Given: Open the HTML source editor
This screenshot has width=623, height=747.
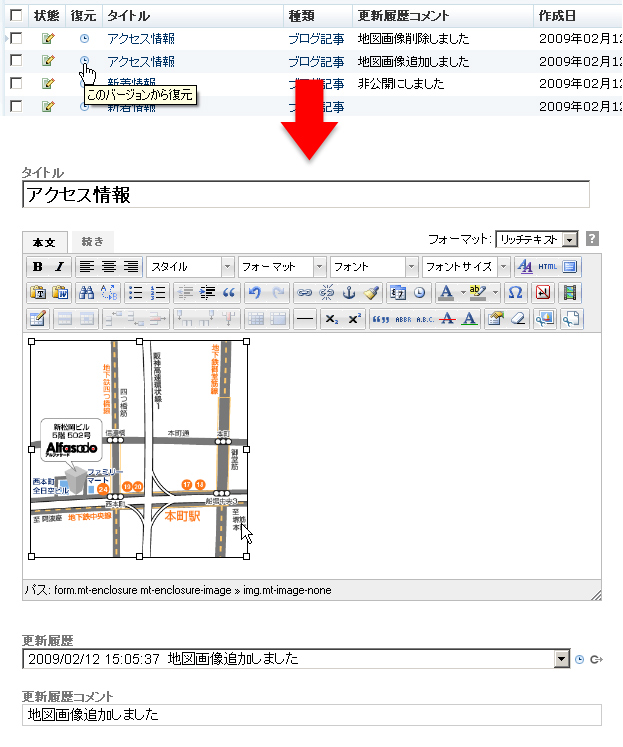Looking at the screenshot, I should (x=547, y=267).
